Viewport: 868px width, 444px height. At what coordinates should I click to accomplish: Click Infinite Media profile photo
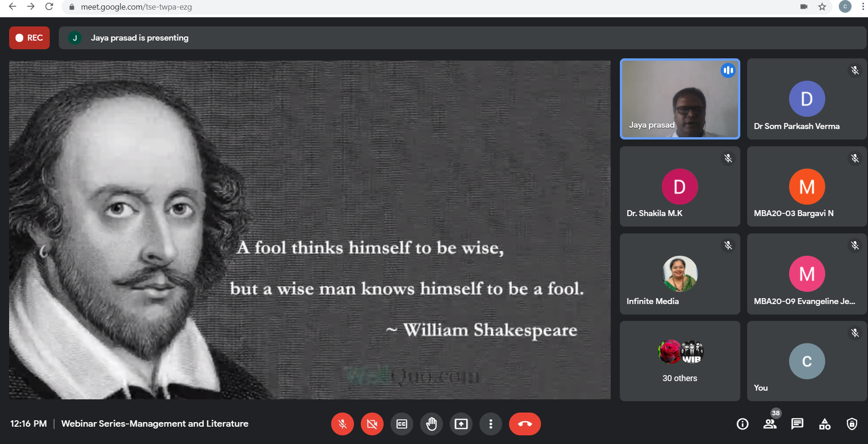coord(680,274)
